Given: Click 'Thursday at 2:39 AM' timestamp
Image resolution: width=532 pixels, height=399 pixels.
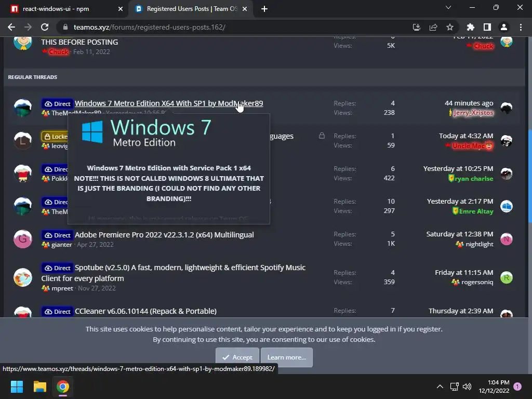Looking at the screenshot, I should 461,311.
